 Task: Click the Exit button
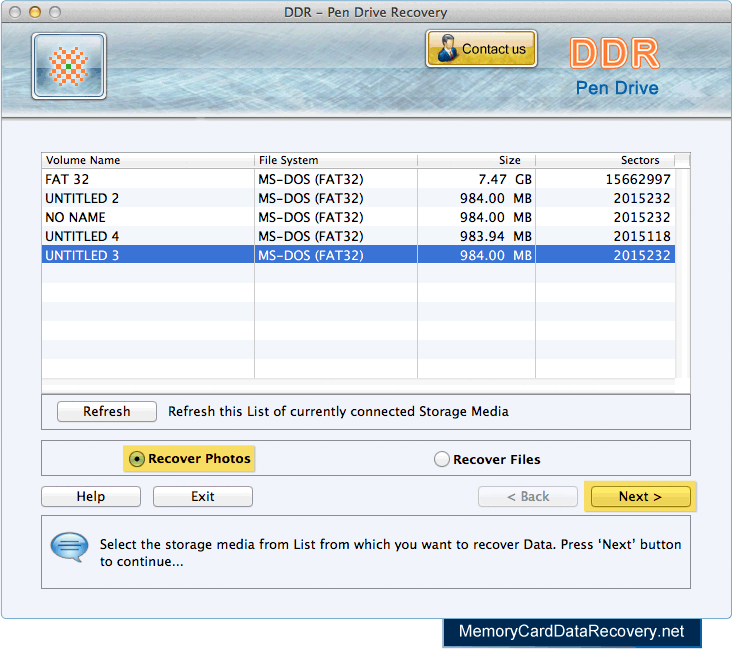click(x=203, y=496)
